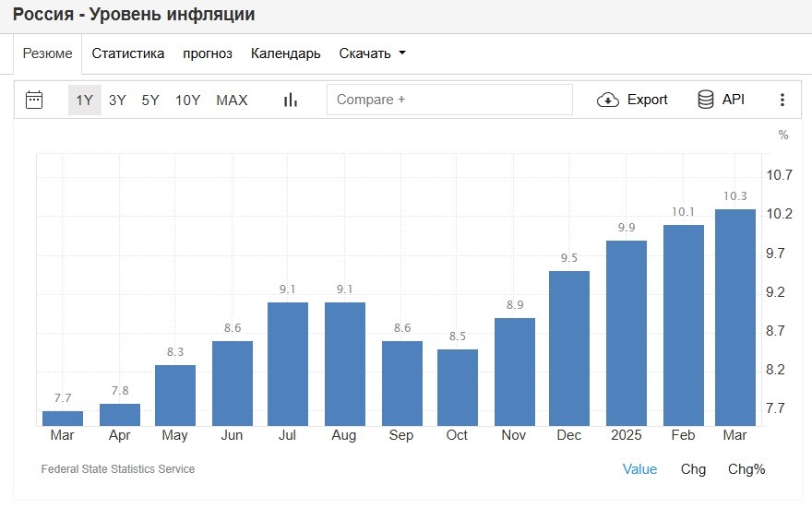Click the Dec x-axis label

(568, 435)
